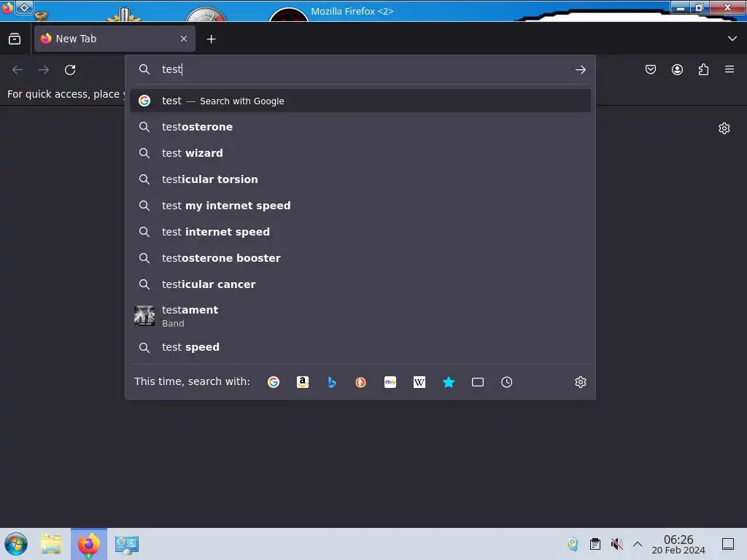Search this time with DuckDuckGo
The image size is (747, 560).
[x=361, y=382]
